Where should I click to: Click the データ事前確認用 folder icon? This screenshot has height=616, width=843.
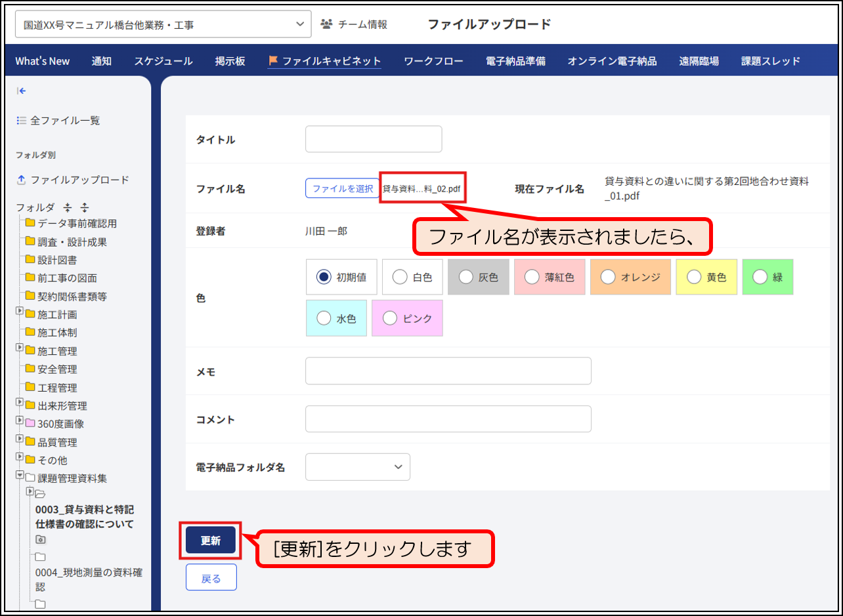pyautogui.click(x=30, y=223)
